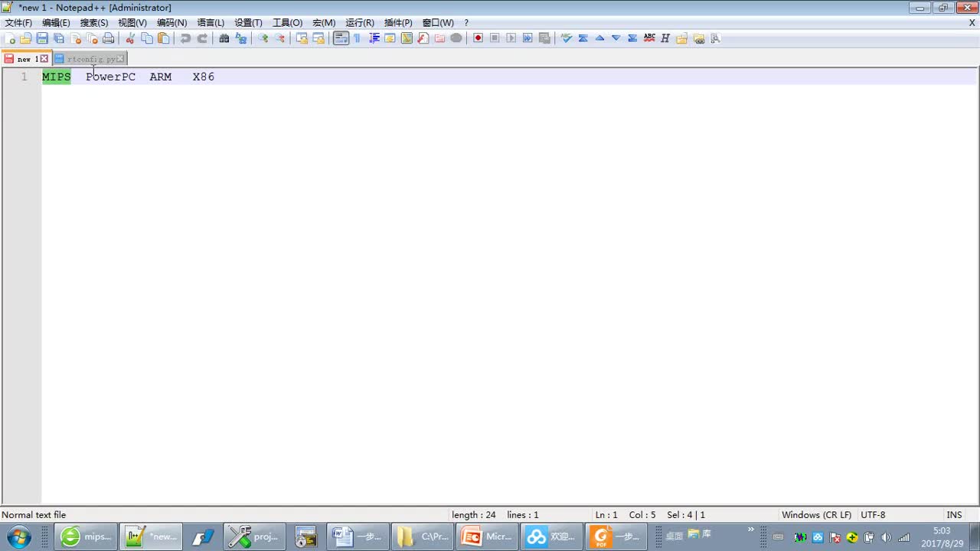Image resolution: width=980 pixels, height=551 pixels.
Task: Run macro multiple times icon
Action: point(528,38)
